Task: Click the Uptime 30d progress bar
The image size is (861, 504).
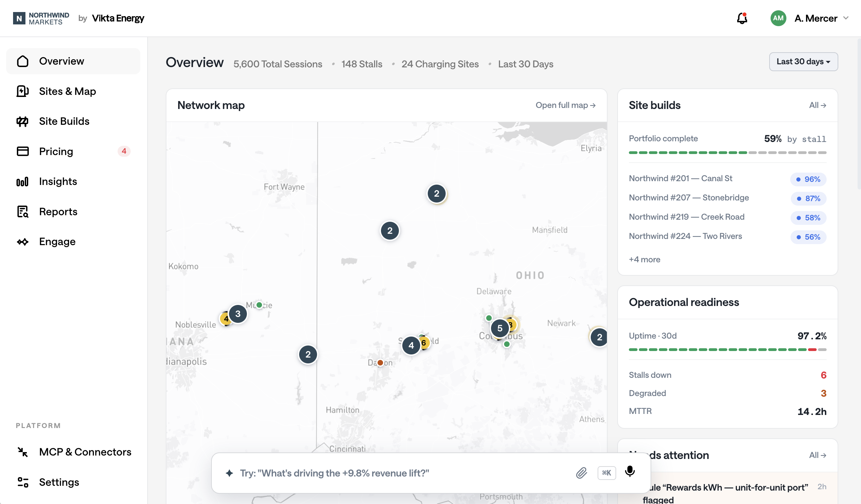Action: click(728, 350)
